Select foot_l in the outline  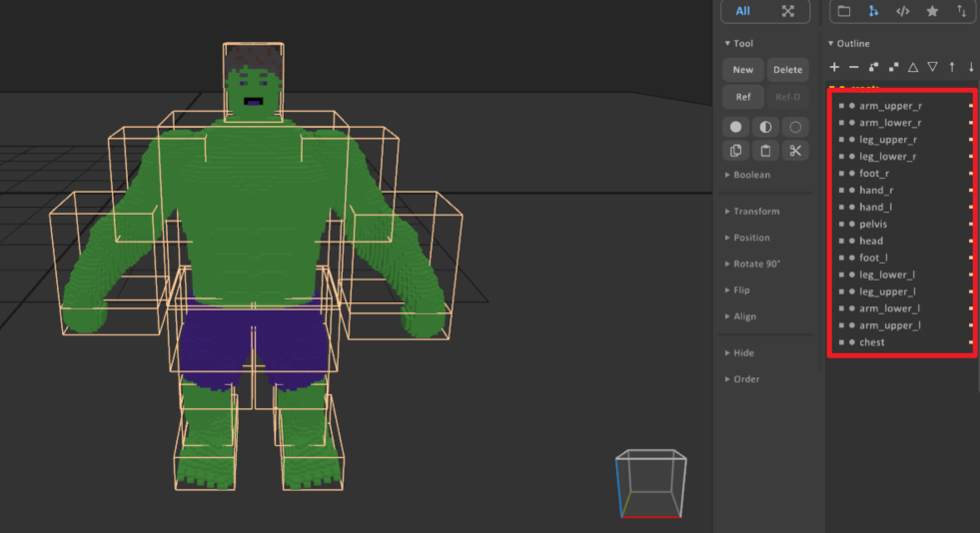tap(873, 258)
